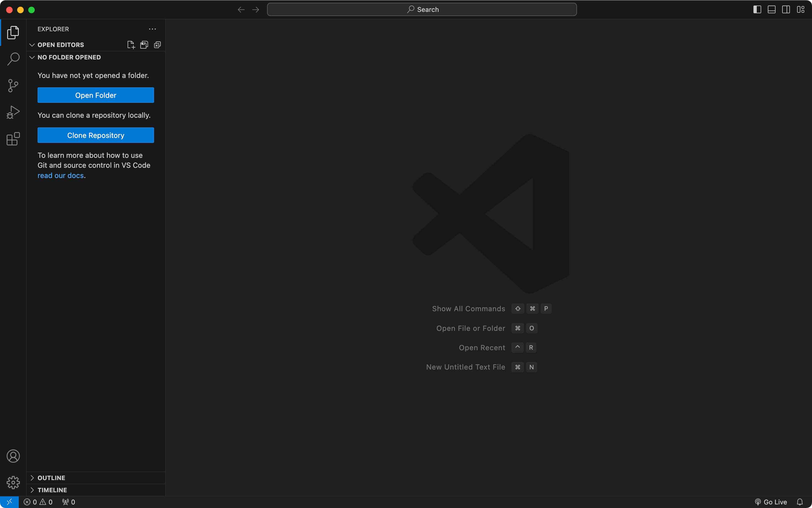Click the Save All icon in Open Editors
This screenshot has height=508, width=812.
click(144, 45)
